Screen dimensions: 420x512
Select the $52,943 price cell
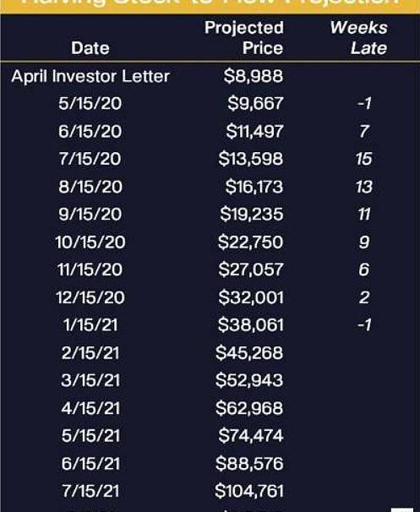pyautogui.click(x=249, y=380)
